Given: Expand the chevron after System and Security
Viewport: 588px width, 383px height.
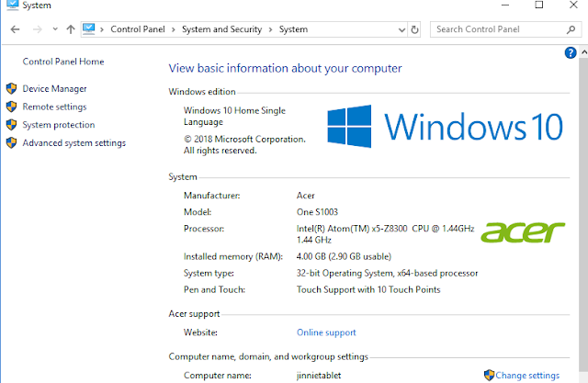Looking at the screenshot, I should pos(270,29).
